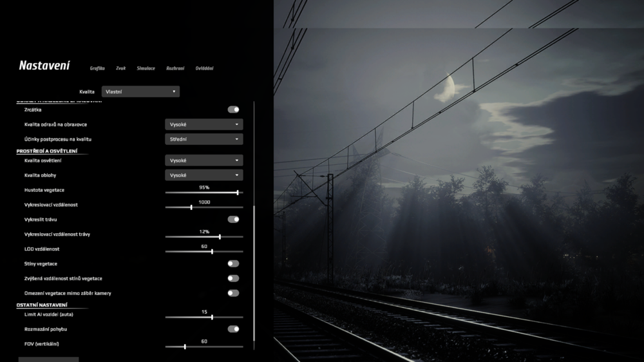Enable the Stíny vegetace switch

tap(233, 264)
